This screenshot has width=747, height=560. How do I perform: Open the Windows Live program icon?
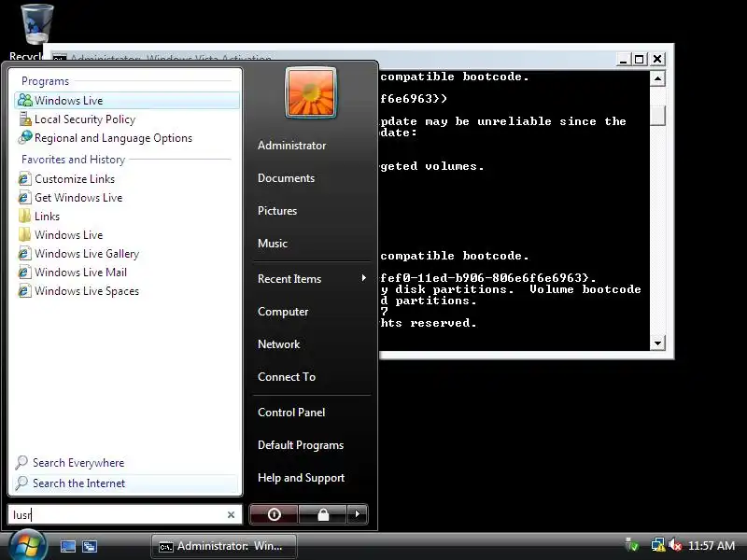point(25,100)
